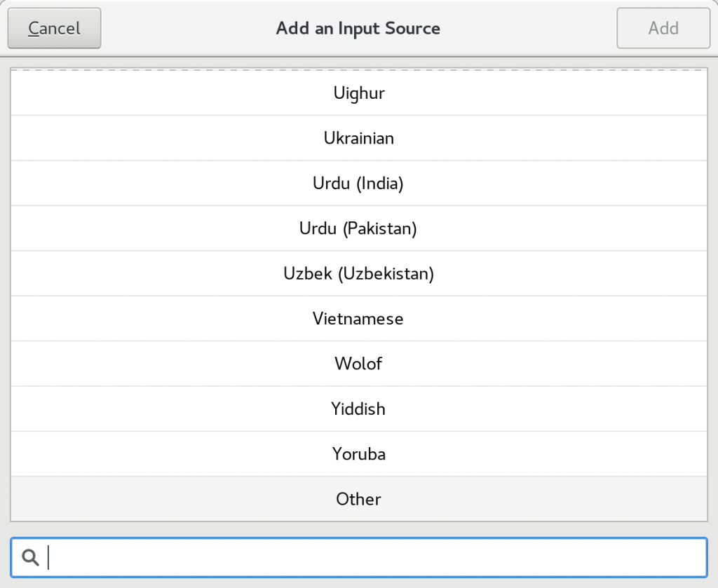718x588 pixels.
Task: Select Urdu (India) from the list
Action: [x=358, y=183]
